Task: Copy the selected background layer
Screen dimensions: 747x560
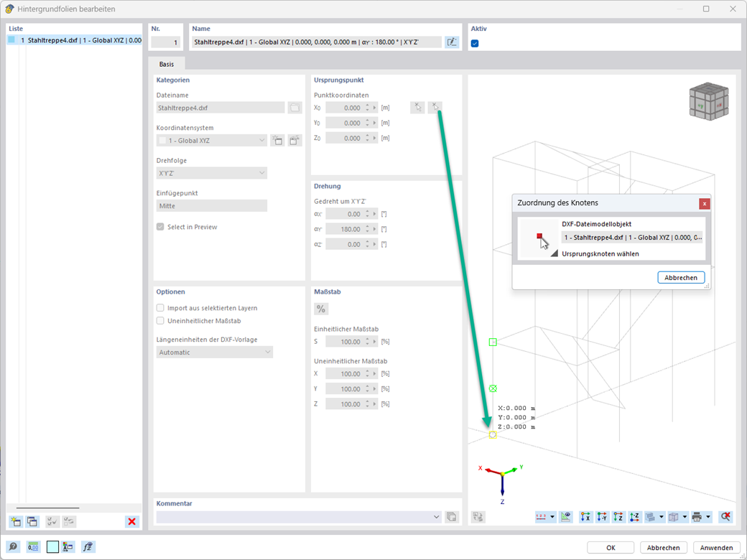Action: (32, 521)
